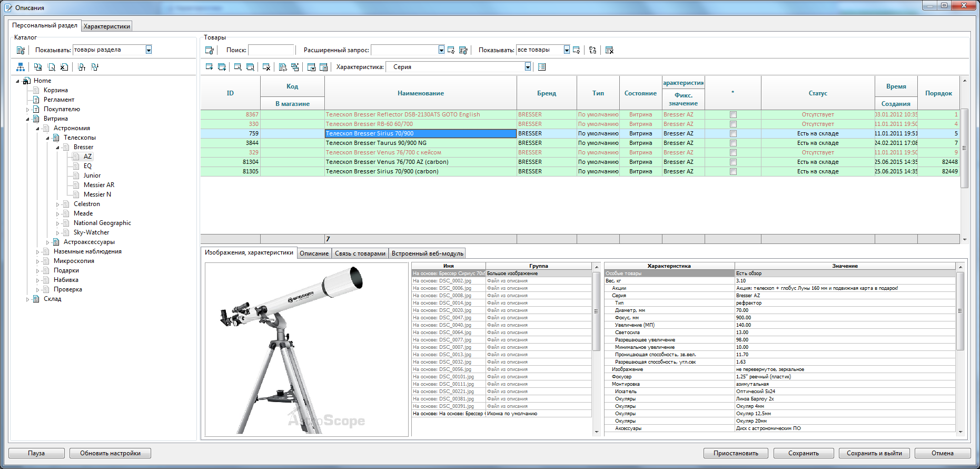The height and width of the screenshot is (469, 980).
Task: Click the characteristics list icon after the Серия combo
Action: pyautogui.click(x=542, y=67)
